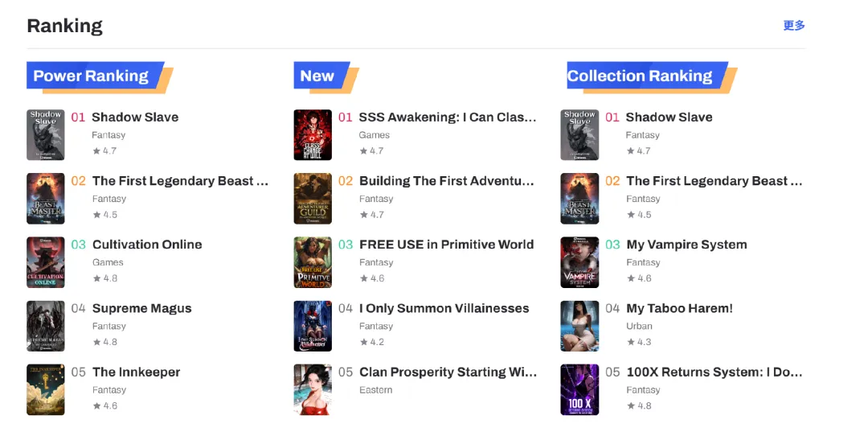Select Shadow Slave title in Collection Ranking
Screen dimensions: 868x428
(x=669, y=117)
